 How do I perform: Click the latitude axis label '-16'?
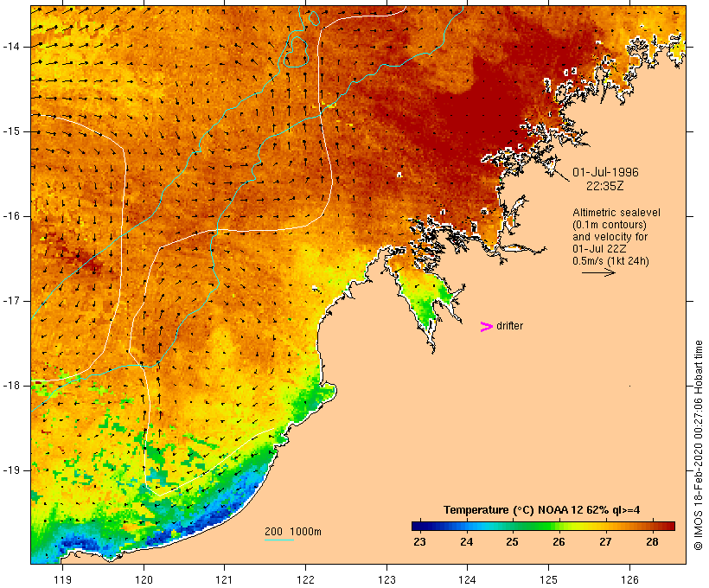coord(11,216)
